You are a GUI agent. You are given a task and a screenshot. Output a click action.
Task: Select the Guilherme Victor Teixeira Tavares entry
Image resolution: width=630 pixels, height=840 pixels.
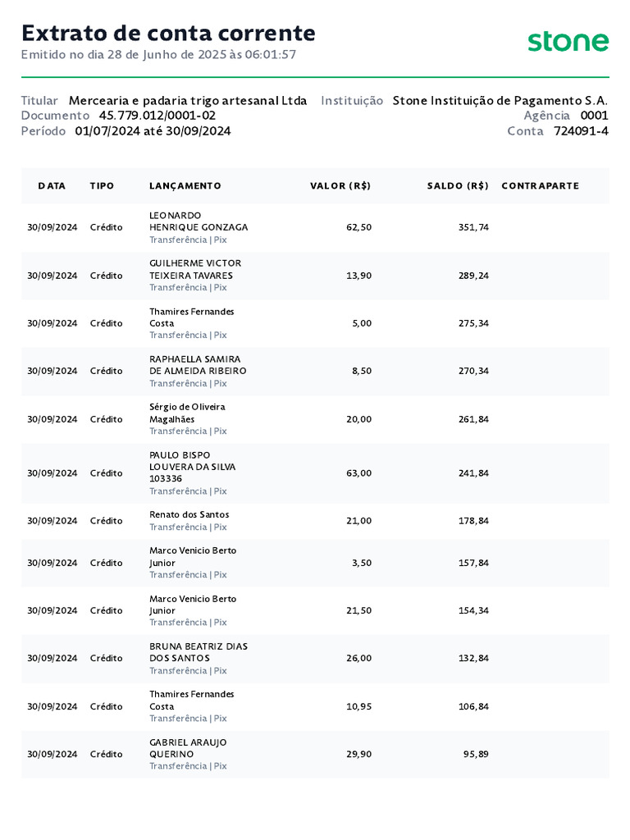tap(195, 269)
